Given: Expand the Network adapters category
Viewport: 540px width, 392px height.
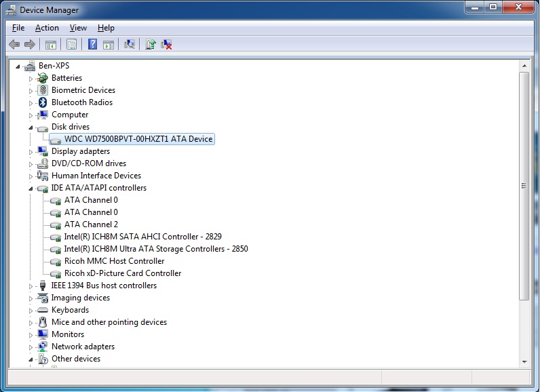Looking at the screenshot, I should pyautogui.click(x=31, y=347).
